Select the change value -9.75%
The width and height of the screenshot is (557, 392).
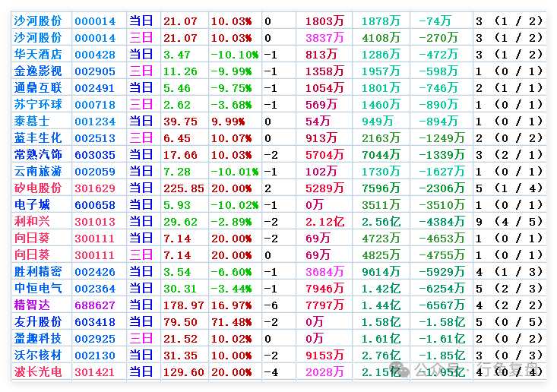click(231, 88)
